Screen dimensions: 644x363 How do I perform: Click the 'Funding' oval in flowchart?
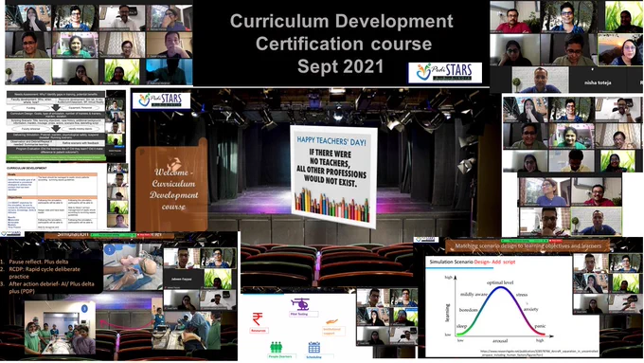point(31,108)
